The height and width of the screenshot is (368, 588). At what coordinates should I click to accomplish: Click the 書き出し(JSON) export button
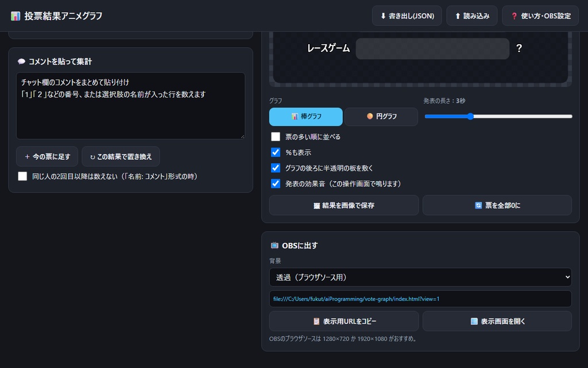(407, 16)
